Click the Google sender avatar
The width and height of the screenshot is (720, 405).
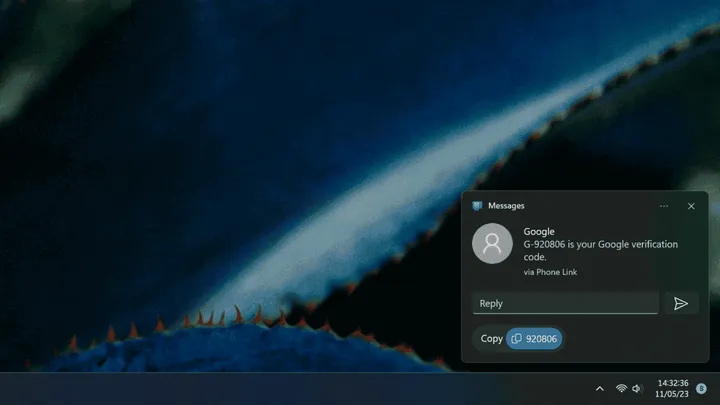point(492,243)
